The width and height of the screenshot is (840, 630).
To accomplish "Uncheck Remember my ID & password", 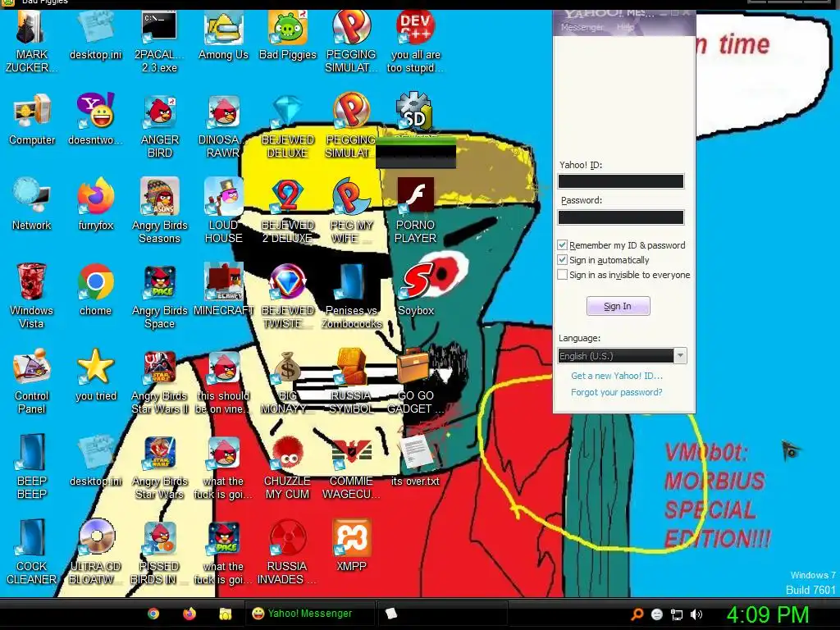I will pos(563,245).
